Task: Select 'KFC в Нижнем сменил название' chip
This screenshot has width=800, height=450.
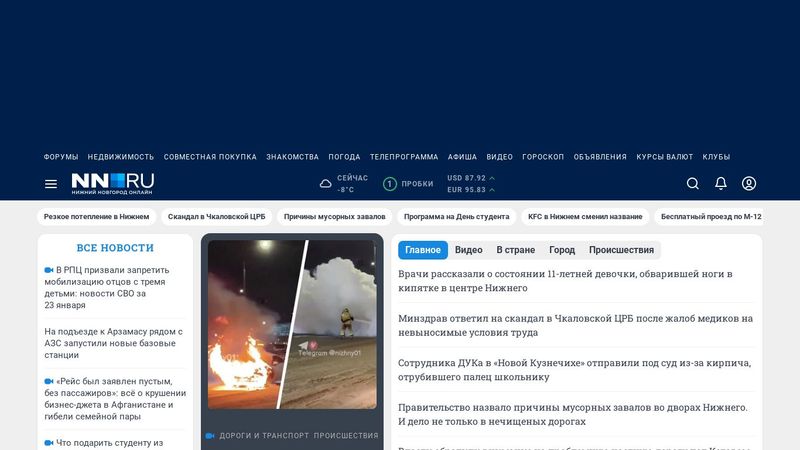Action: pos(585,217)
